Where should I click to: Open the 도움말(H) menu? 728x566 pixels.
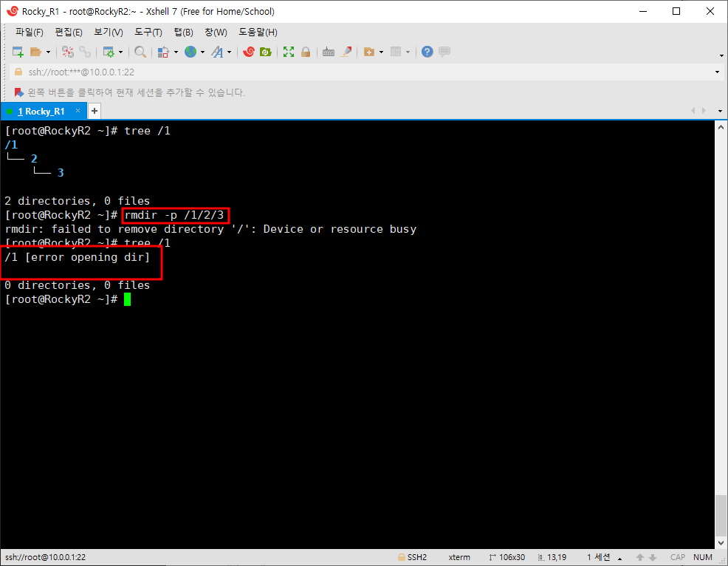[x=258, y=32]
